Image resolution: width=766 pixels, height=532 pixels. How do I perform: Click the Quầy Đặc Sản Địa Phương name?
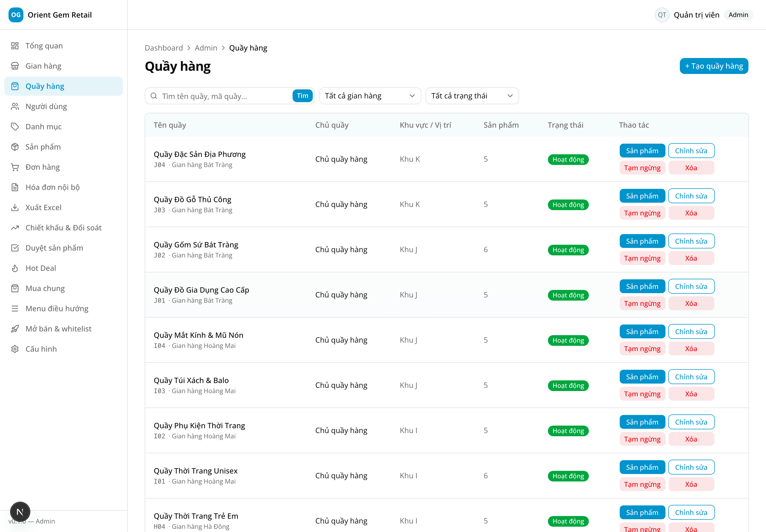coord(199,154)
